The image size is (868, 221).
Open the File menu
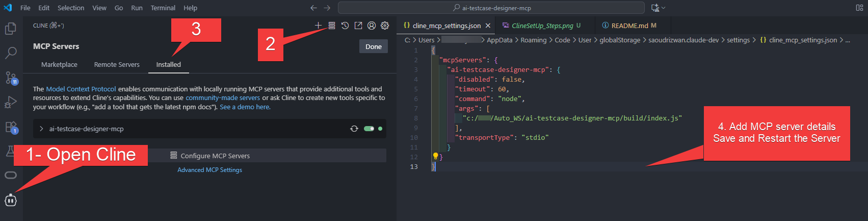[25, 8]
